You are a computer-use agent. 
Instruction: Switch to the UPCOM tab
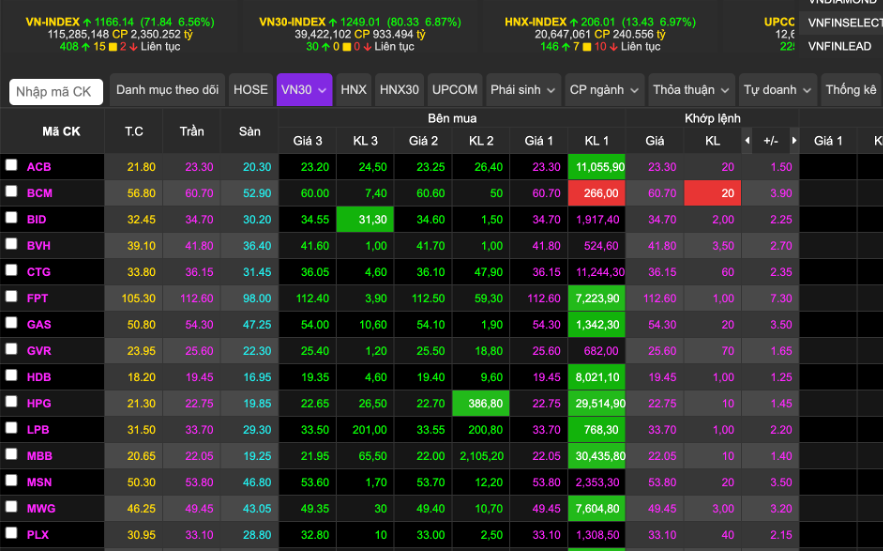454,90
